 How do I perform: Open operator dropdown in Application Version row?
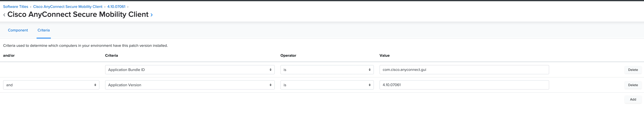[x=327, y=85]
